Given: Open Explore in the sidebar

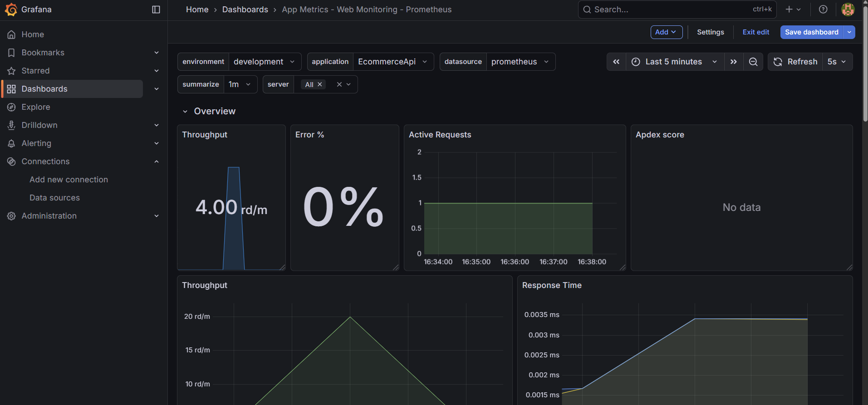Looking at the screenshot, I should tap(36, 107).
